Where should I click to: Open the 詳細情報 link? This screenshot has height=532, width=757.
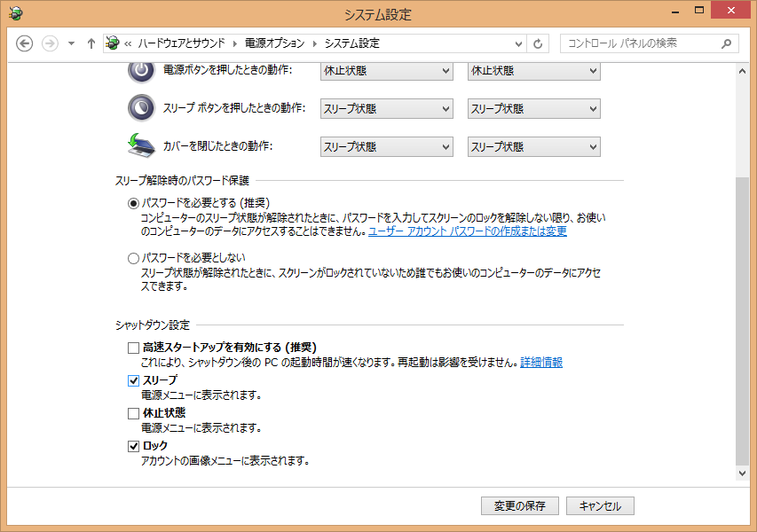click(541, 363)
